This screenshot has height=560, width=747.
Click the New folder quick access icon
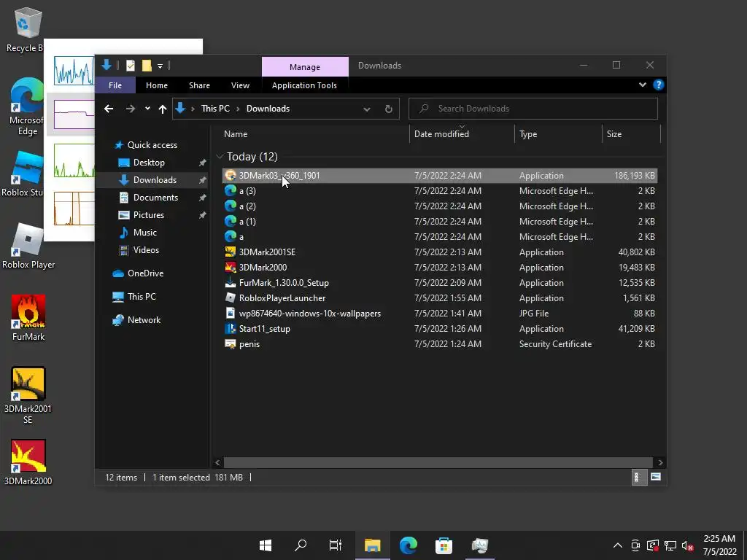click(x=147, y=66)
